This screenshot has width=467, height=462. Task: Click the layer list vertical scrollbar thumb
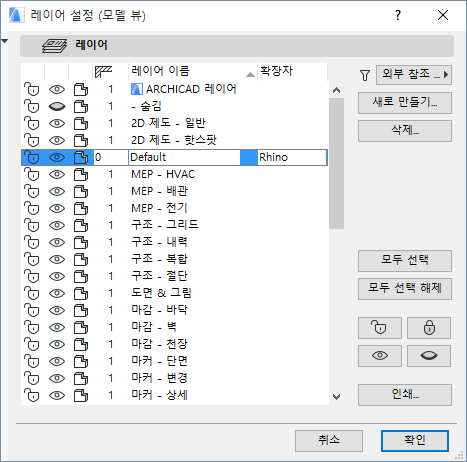coord(336,163)
